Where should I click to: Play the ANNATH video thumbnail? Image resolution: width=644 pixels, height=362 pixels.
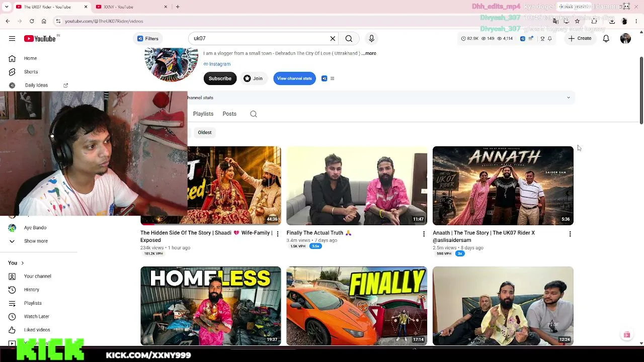[503, 186]
